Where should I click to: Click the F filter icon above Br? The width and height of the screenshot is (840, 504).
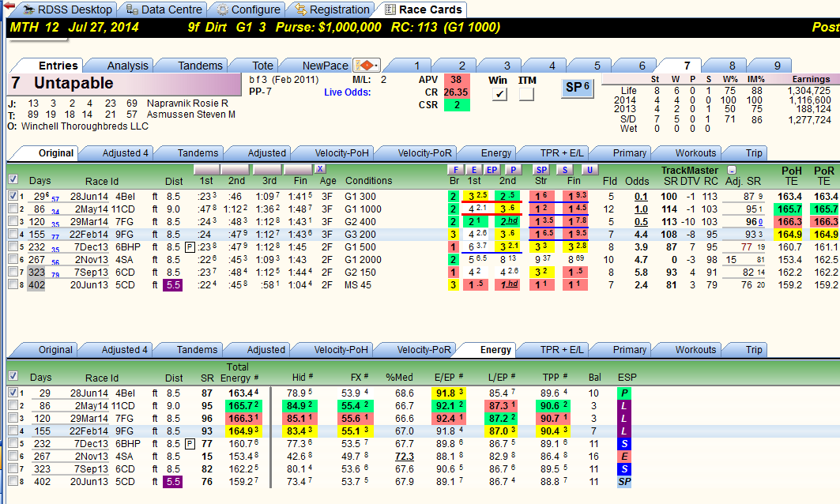[x=455, y=170]
